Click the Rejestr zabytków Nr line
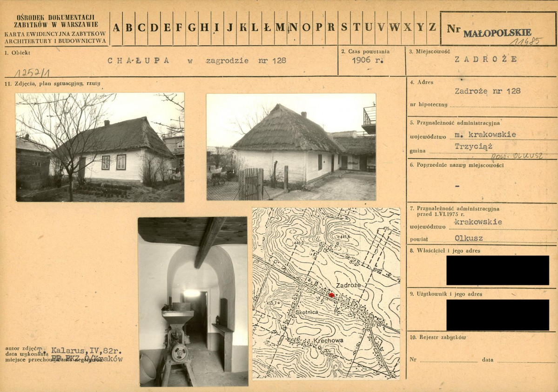Image resolution: width=558 pixels, height=392 pixels. (x=449, y=360)
